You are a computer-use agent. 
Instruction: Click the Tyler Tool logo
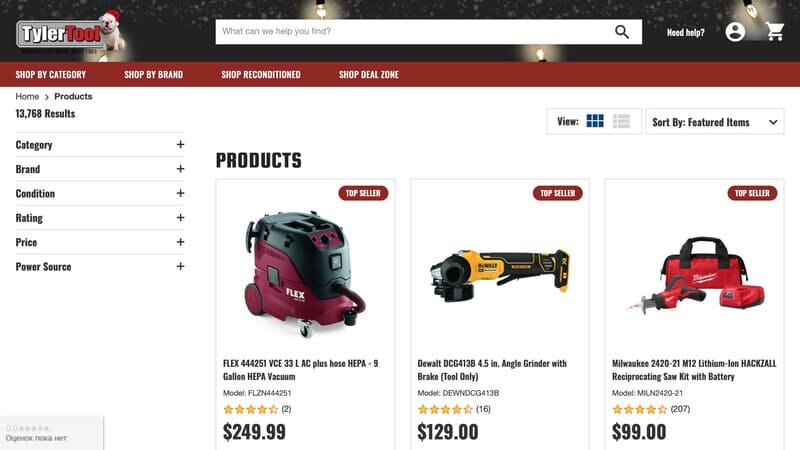pos(70,33)
